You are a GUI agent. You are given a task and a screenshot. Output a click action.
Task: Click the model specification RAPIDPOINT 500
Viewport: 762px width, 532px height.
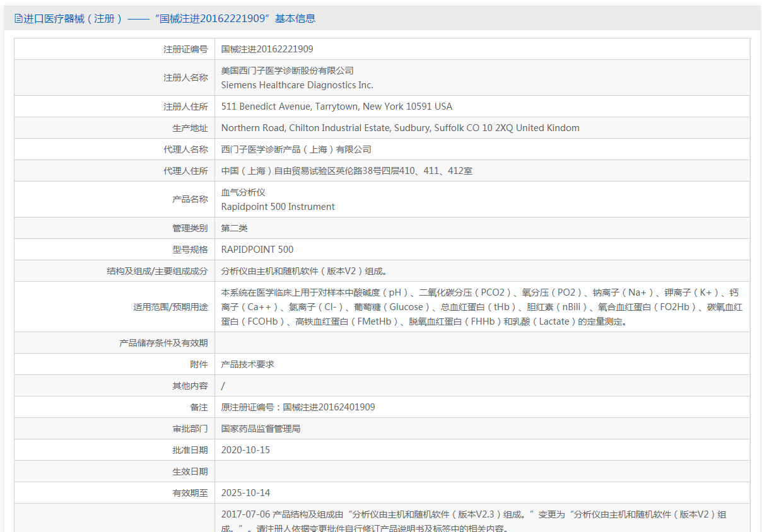(x=257, y=250)
